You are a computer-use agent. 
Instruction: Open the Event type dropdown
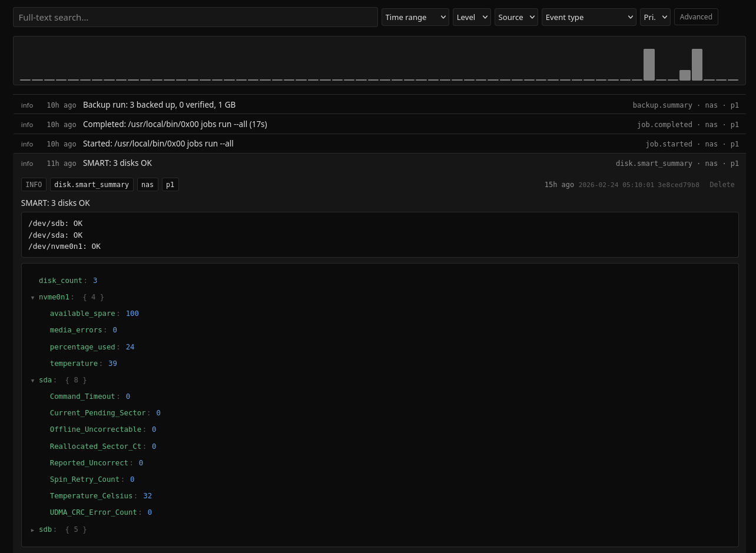(x=588, y=17)
